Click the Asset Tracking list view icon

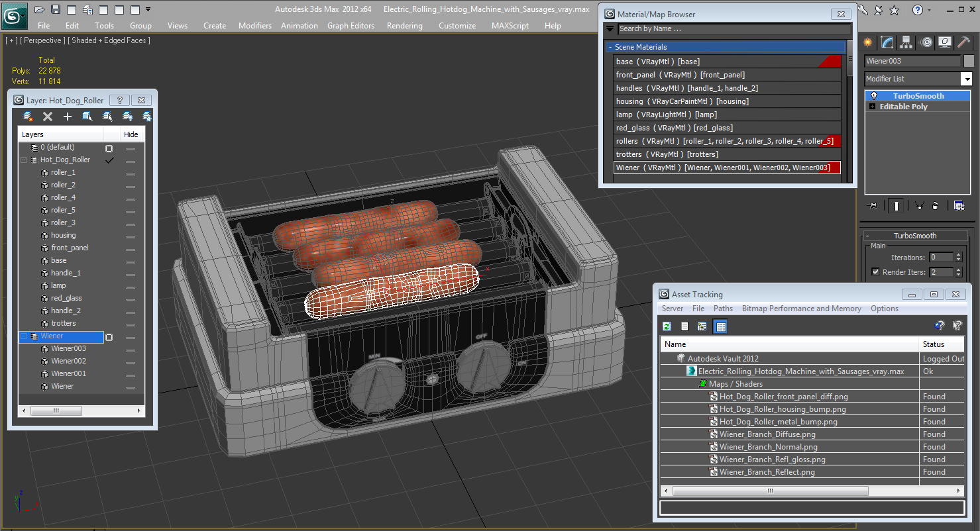(684, 326)
